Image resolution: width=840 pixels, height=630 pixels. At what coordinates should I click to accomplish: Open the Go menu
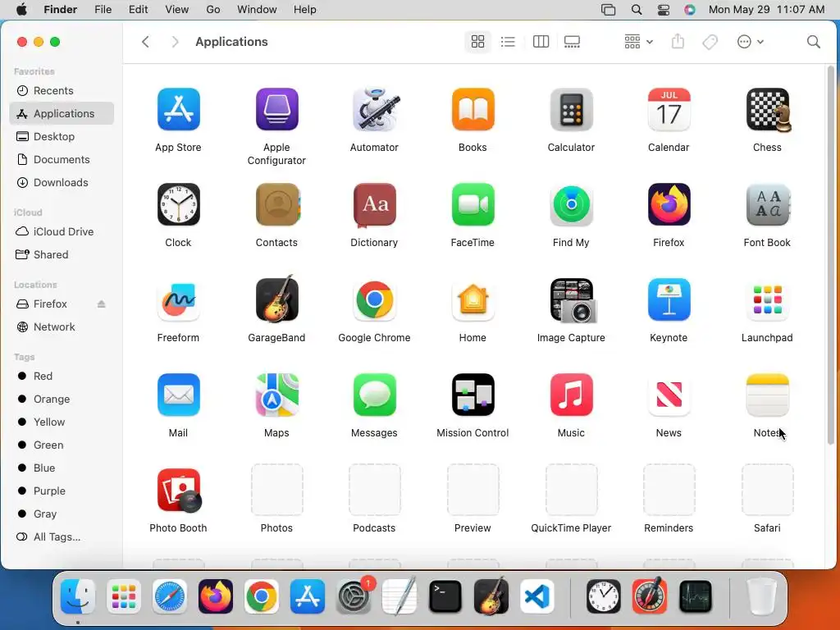[213, 9]
